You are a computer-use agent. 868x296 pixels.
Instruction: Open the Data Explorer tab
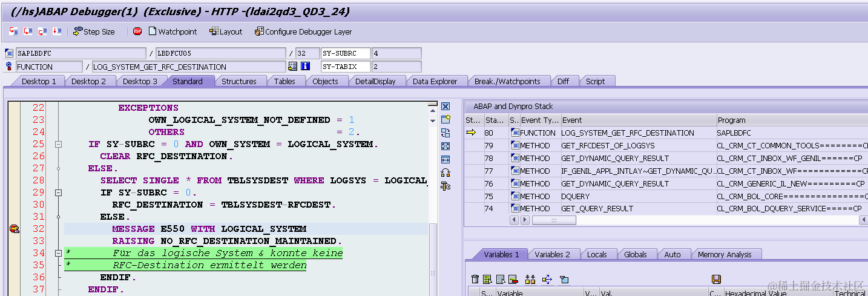coord(435,81)
